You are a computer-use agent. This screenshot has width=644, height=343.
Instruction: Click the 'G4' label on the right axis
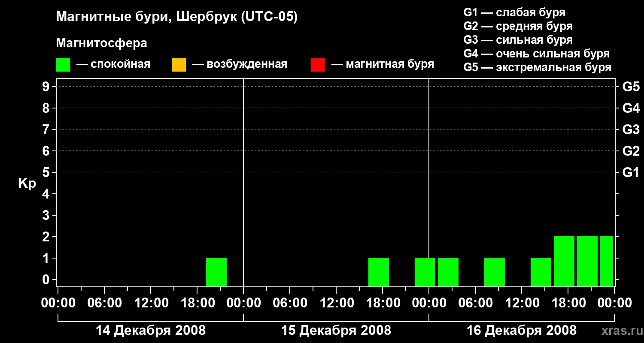[631, 108]
